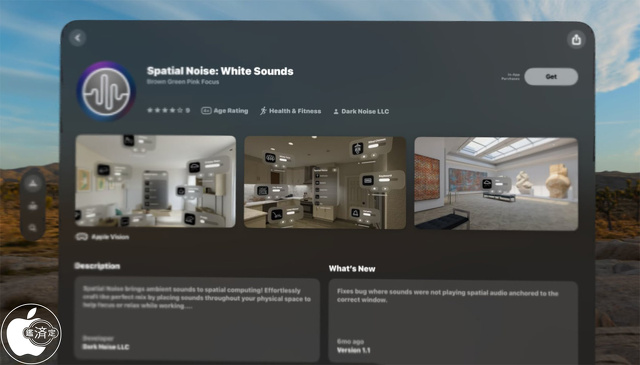Viewport: 640px width, 365px height.
Task: Open the kitchen screenshot
Action: click(x=325, y=182)
